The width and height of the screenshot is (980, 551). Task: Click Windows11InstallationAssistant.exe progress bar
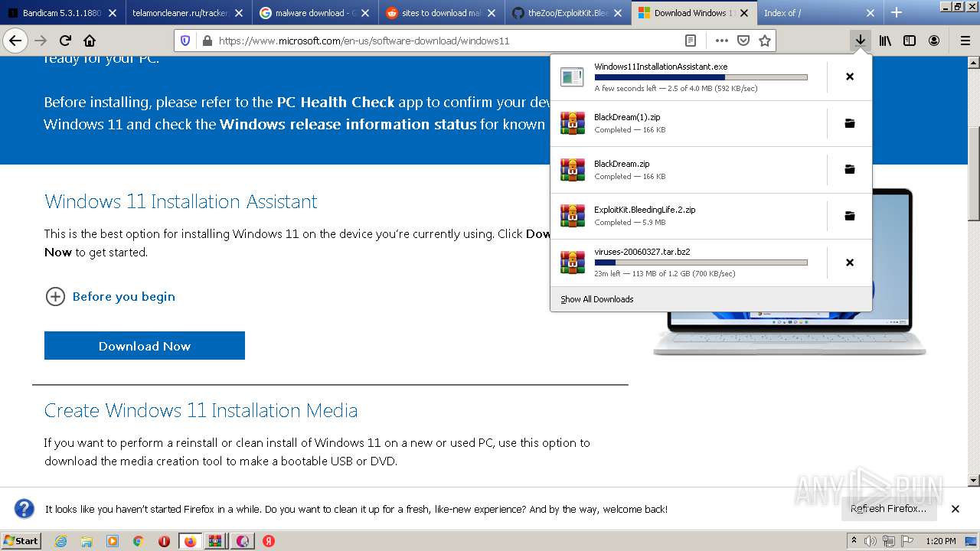[701, 77]
